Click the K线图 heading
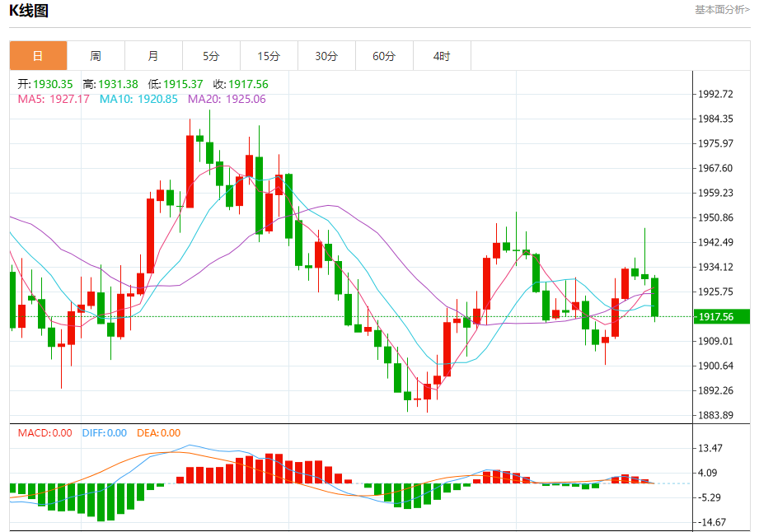This screenshot has width=759, height=532. pyautogui.click(x=29, y=11)
